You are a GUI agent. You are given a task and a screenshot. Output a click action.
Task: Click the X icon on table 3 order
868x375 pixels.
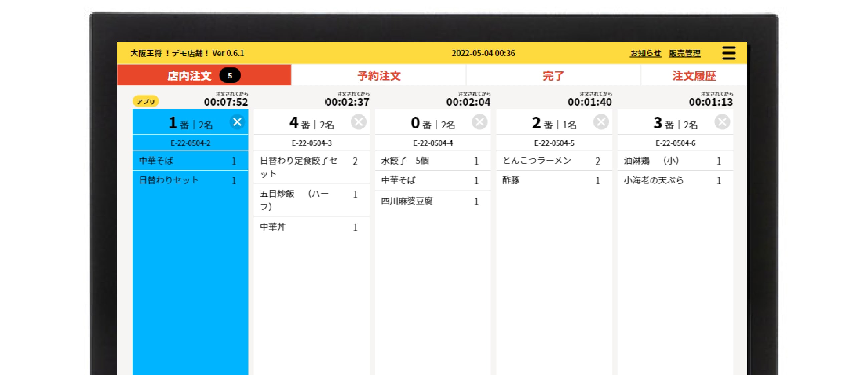(722, 122)
